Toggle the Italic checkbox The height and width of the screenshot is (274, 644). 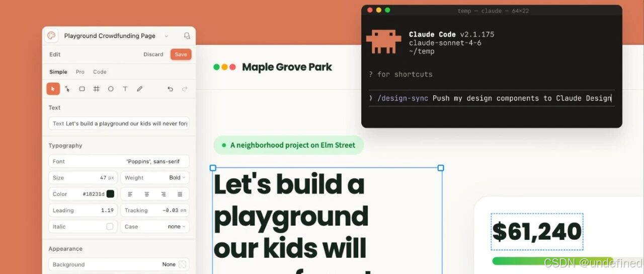point(110,227)
